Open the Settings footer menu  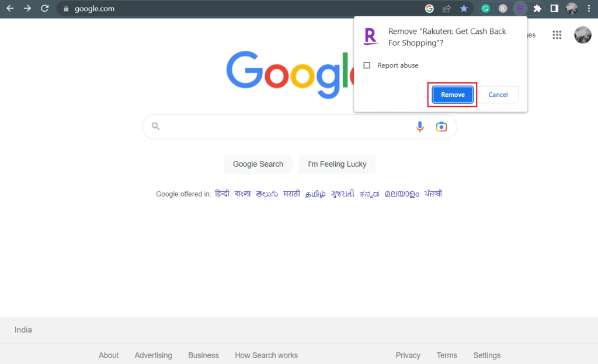(x=486, y=355)
